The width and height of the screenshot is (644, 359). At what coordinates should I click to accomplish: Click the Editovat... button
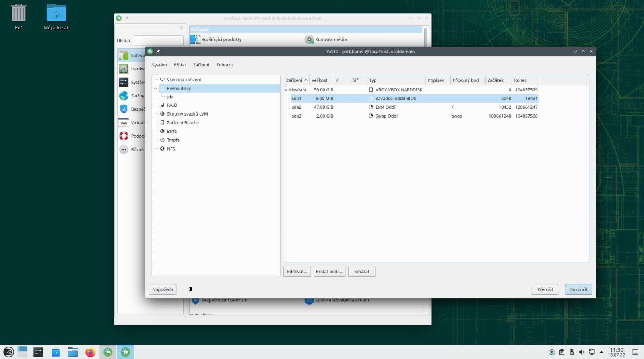297,272
